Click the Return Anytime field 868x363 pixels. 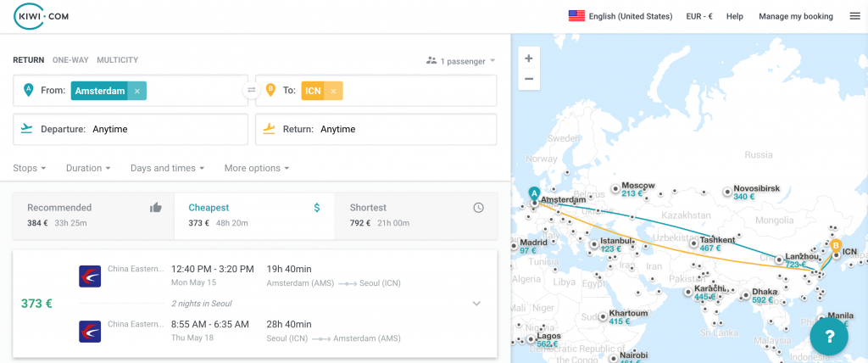376,129
